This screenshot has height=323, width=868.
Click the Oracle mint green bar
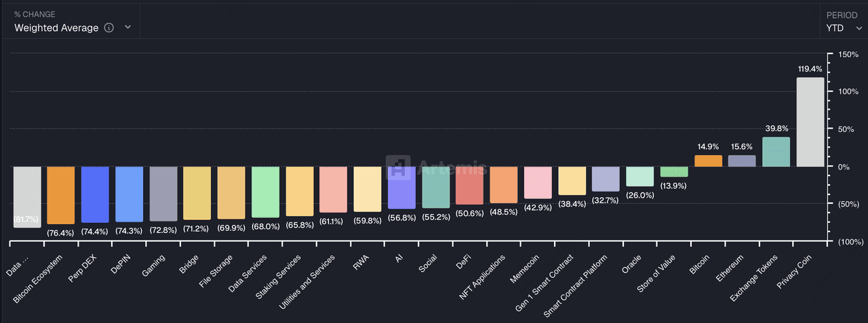click(639, 176)
